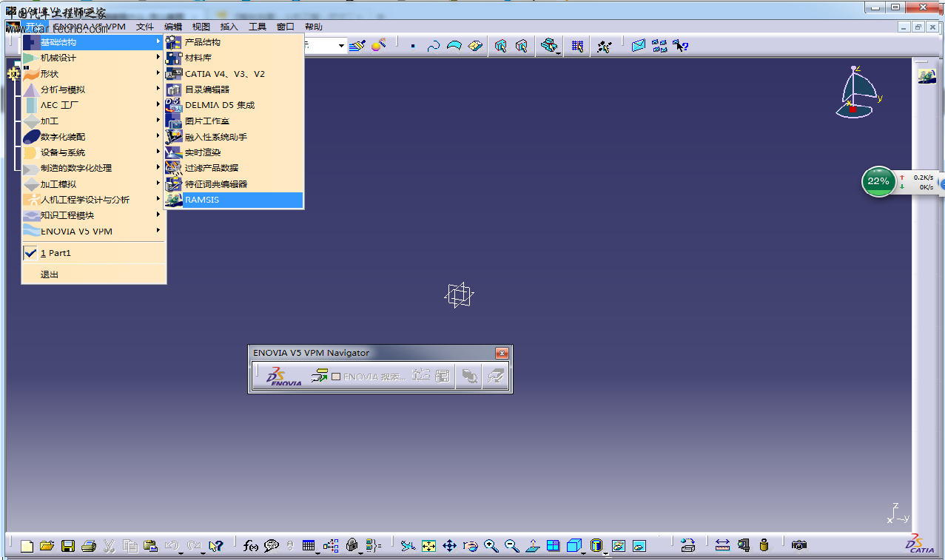Screen dimensions: 945x560
Task: Expand the 知识工程模块 submenu
Action: [x=94, y=215]
